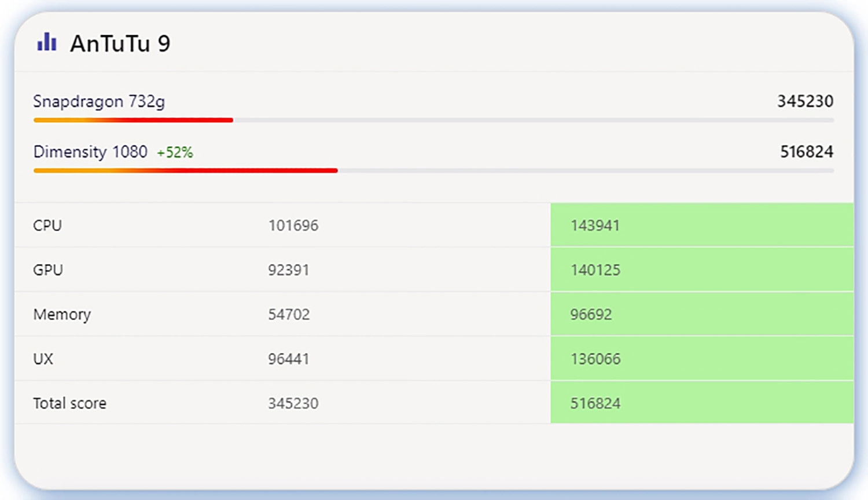868x500 pixels.
Task: Click the AnTuTu 9 heading
Action: pyautogui.click(x=120, y=43)
